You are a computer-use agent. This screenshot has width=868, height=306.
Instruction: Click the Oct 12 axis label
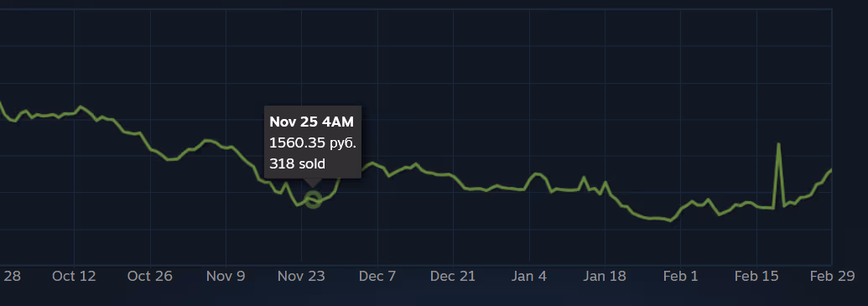coord(74,276)
